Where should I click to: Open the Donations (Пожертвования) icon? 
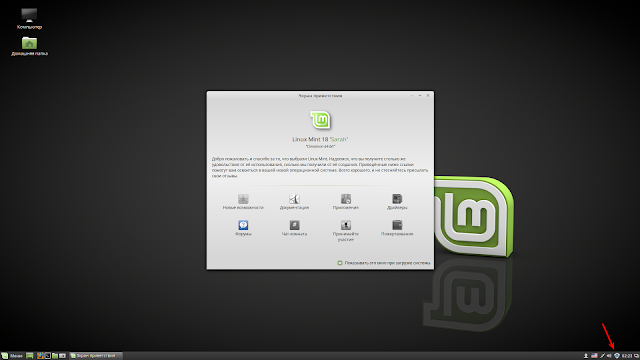397,228
